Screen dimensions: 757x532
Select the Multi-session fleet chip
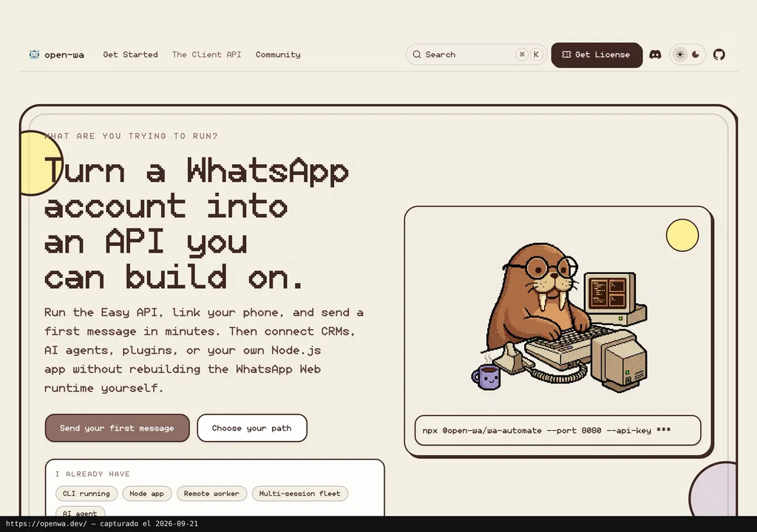[x=300, y=494]
